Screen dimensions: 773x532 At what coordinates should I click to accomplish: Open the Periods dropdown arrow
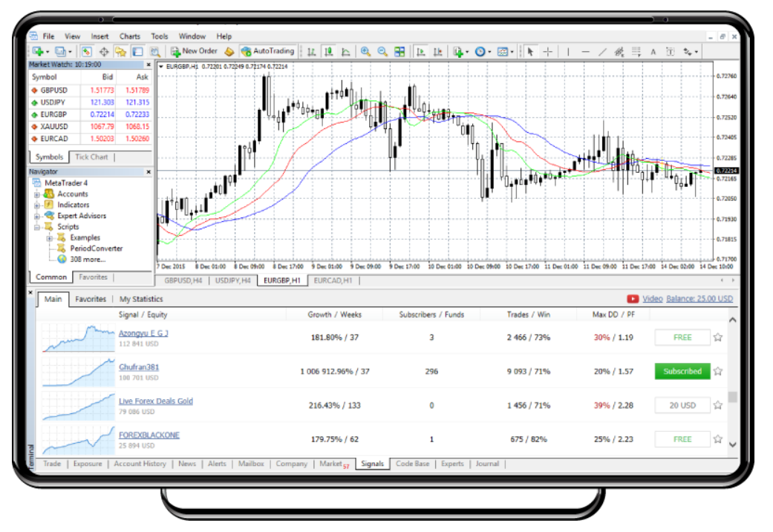tap(489, 52)
